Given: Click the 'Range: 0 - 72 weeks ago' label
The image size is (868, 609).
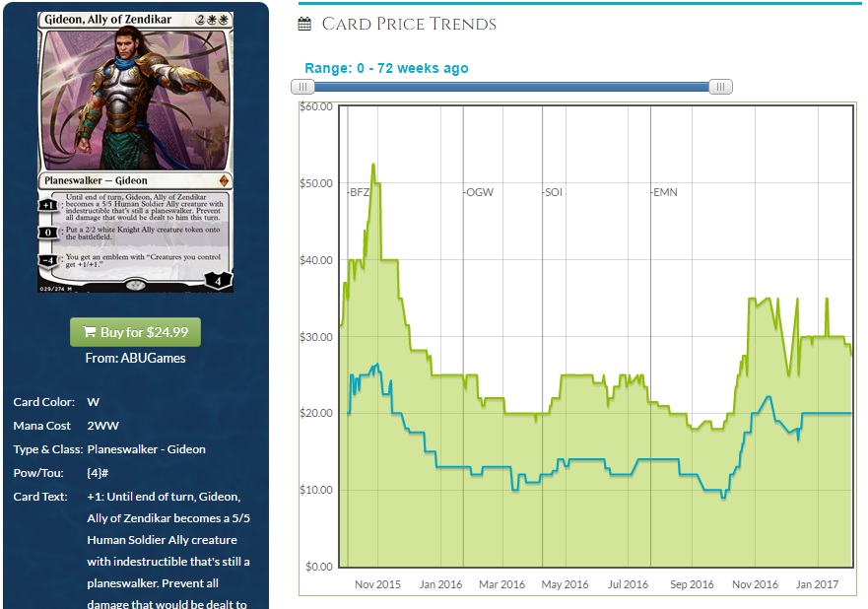Looking at the screenshot, I should coord(386,68).
